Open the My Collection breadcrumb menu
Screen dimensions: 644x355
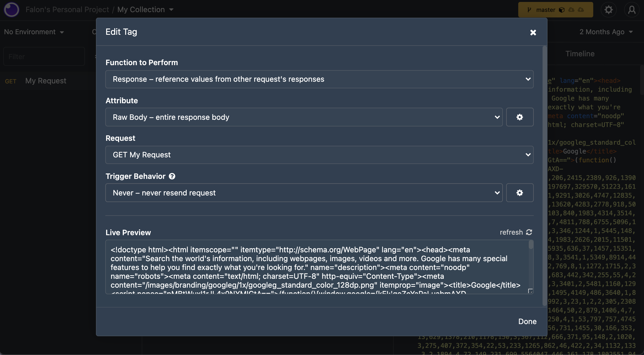pyautogui.click(x=146, y=9)
